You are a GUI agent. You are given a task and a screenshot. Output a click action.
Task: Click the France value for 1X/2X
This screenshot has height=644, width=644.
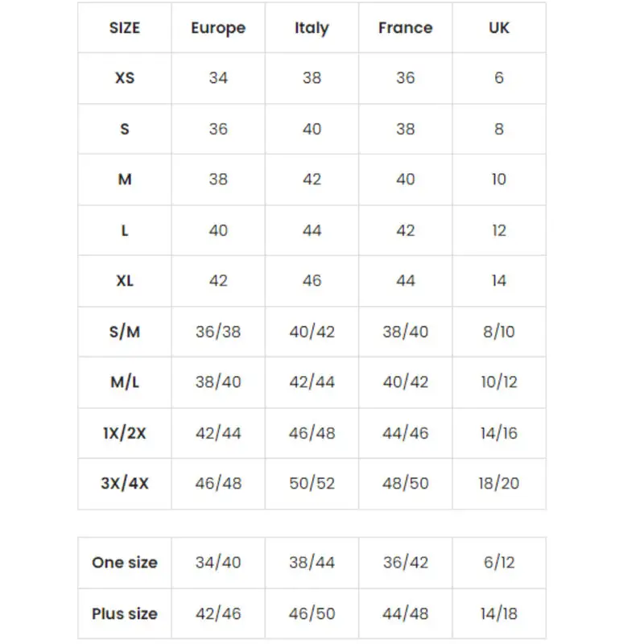[405, 433]
